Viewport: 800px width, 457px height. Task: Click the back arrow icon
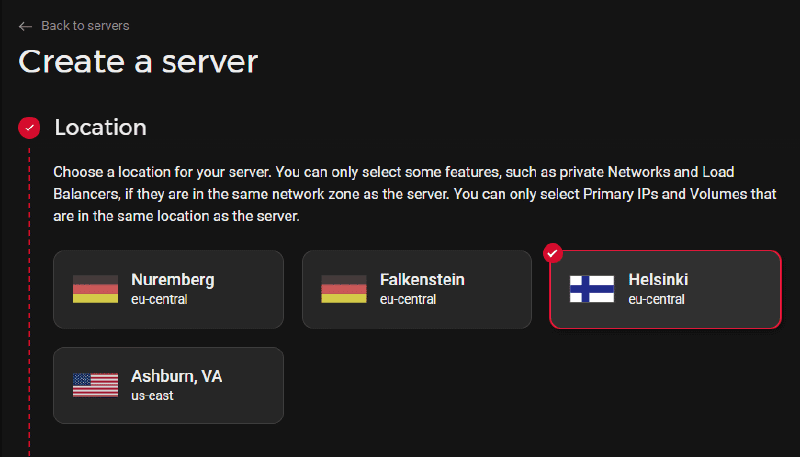25,26
